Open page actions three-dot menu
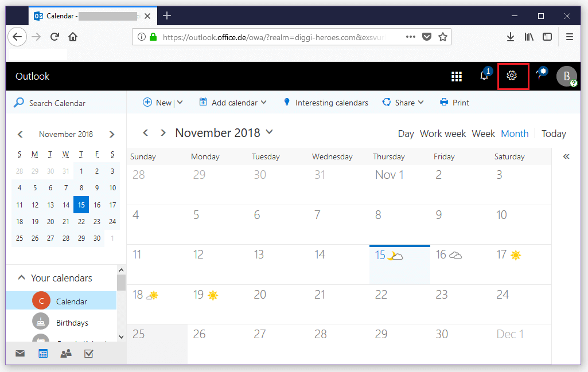This screenshot has width=588, height=372. pos(411,37)
